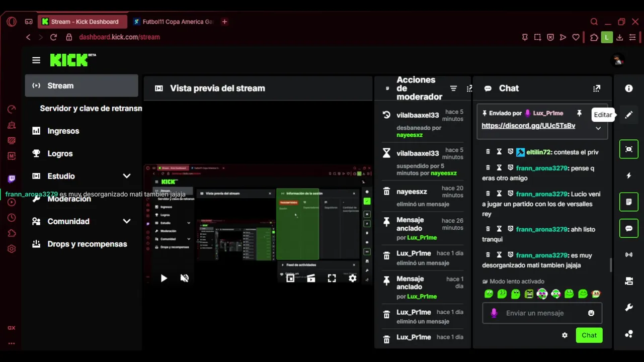
Task: Open stream preview settings gear
Action: point(353,278)
